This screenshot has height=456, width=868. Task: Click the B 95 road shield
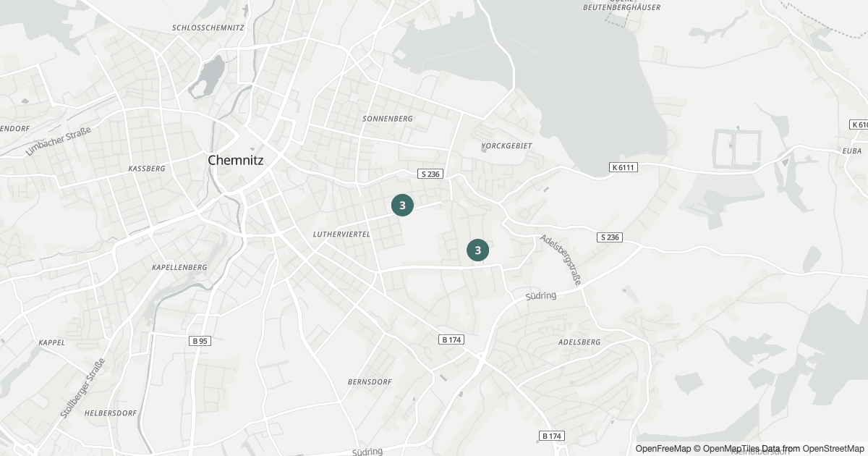[x=200, y=340]
